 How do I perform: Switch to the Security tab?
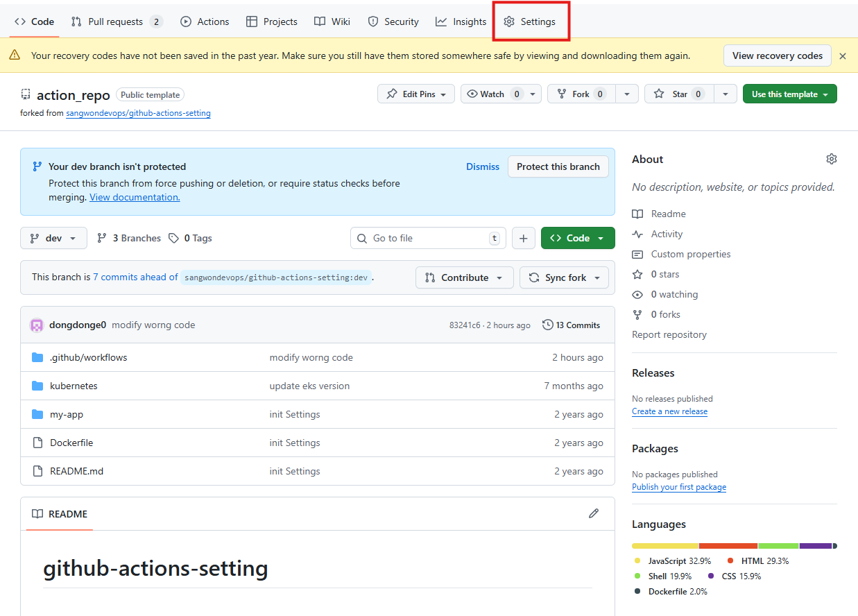tap(393, 22)
